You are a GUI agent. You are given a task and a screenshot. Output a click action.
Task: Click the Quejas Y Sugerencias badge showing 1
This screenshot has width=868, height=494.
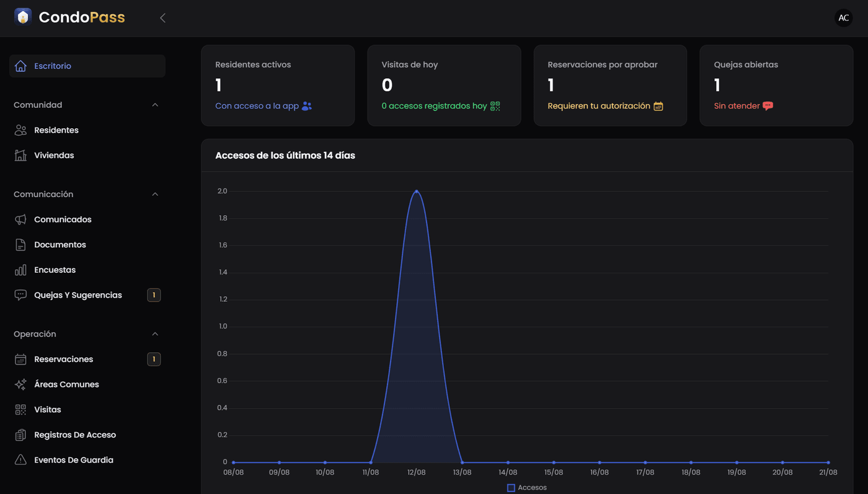[154, 295]
